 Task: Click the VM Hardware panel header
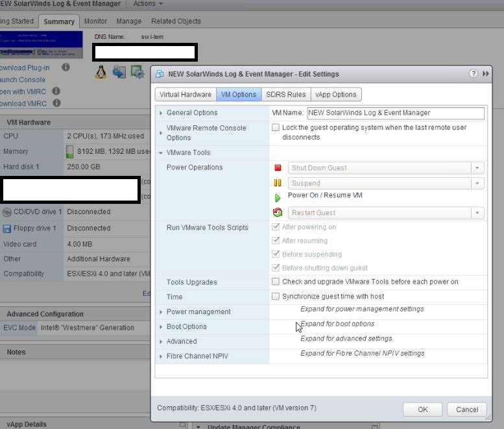pos(75,122)
